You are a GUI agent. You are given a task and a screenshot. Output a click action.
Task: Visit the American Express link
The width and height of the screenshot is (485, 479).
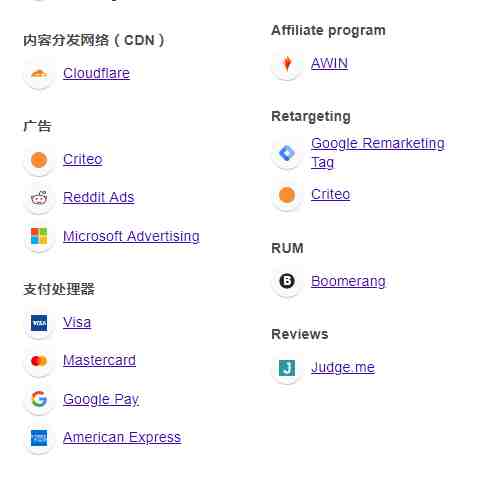click(x=122, y=437)
